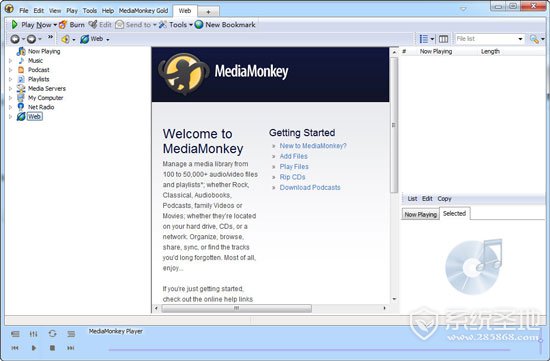Click the Burn disc icon
The width and height of the screenshot is (550, 361).
point(63,25)
